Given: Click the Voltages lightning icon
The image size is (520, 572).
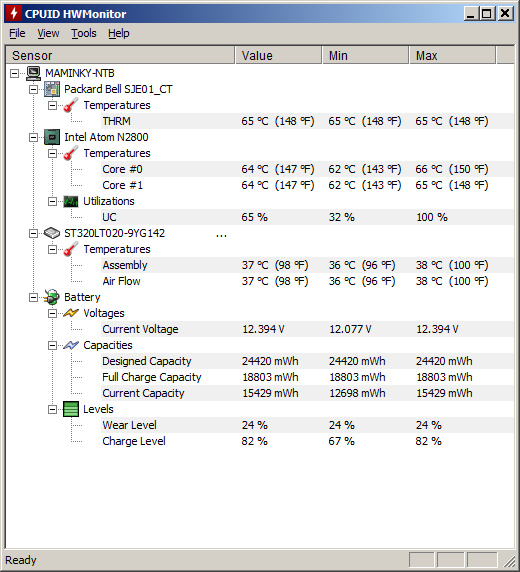Looking at the screenshot, I should point(71,313).
